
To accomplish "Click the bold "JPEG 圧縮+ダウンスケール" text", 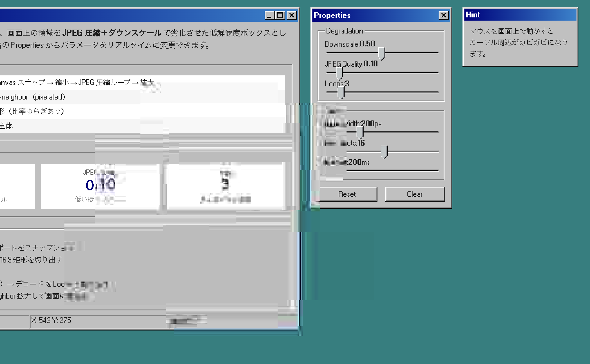I will click(x=112, y=33).
